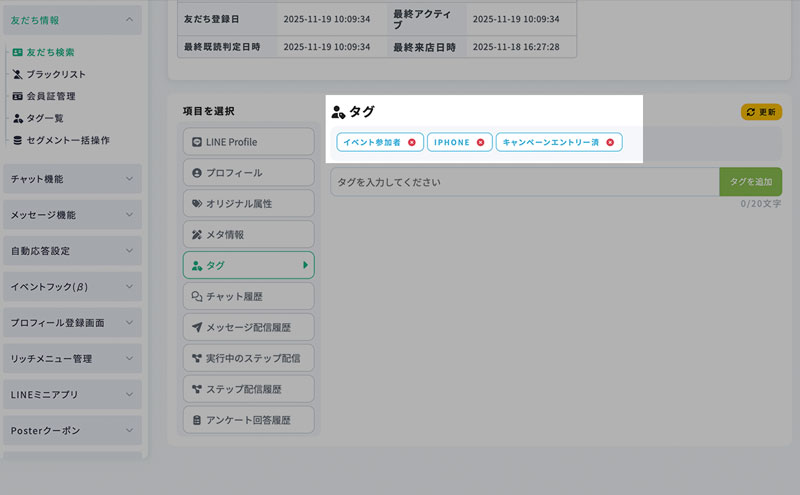
Task: Click the タグを追加 button
Action: (750, 182)
